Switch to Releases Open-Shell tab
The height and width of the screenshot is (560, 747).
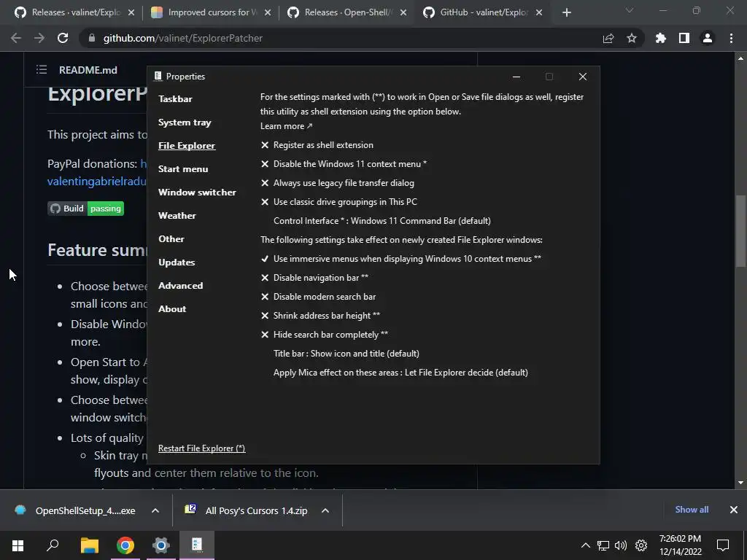(348, 12)
